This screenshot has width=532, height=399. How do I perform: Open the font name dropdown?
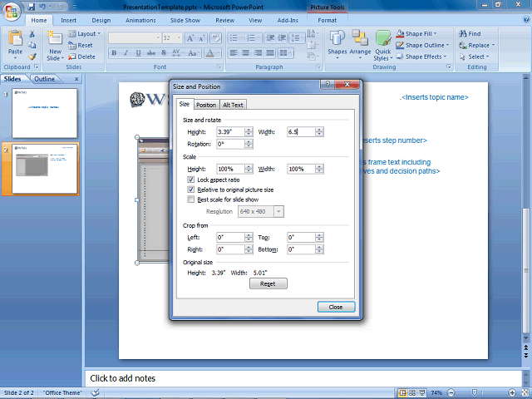point(158,38)
